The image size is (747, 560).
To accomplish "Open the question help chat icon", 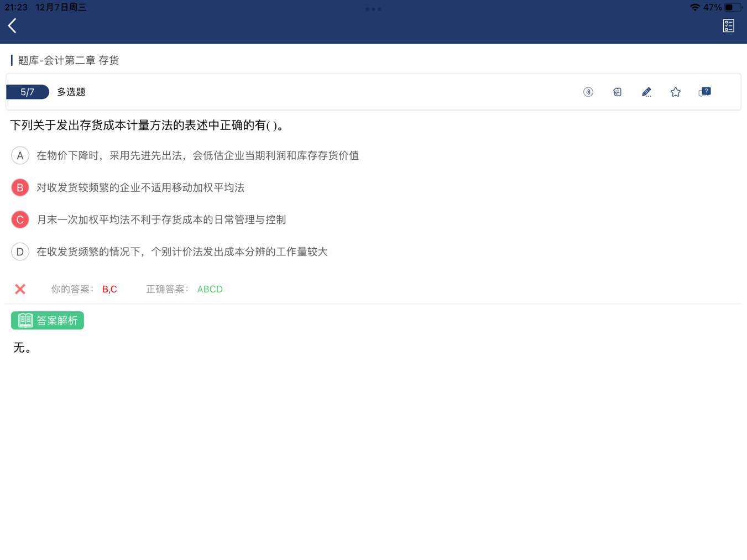I will point(704,92).
